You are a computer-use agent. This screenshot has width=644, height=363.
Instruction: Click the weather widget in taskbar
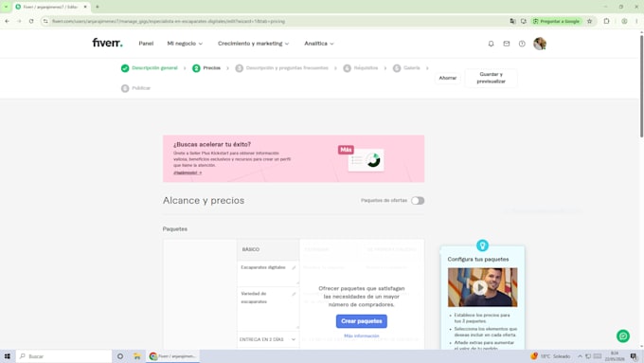pos(550,356)
